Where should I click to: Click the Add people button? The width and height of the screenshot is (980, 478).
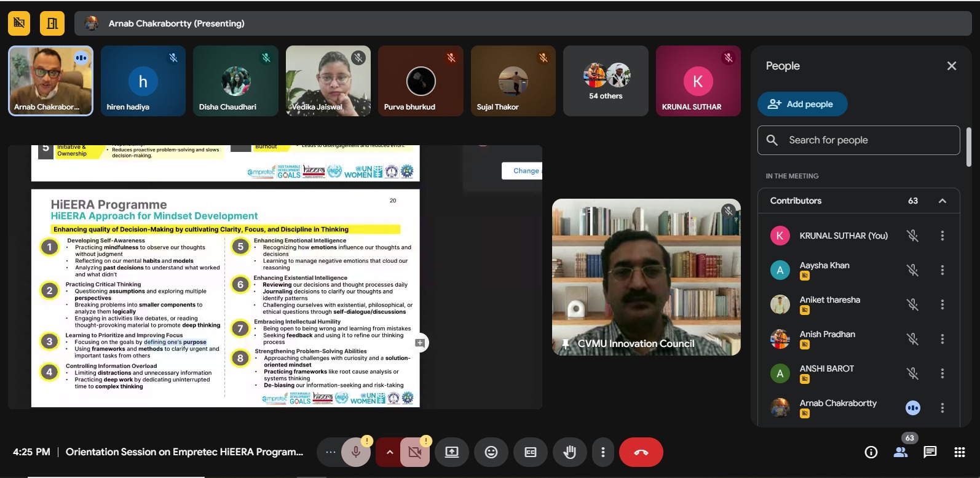[x=802, y=104]
